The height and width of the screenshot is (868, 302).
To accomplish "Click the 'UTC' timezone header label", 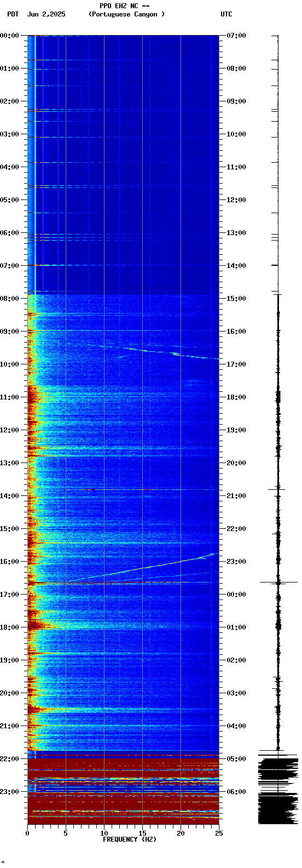I will 226,14.
